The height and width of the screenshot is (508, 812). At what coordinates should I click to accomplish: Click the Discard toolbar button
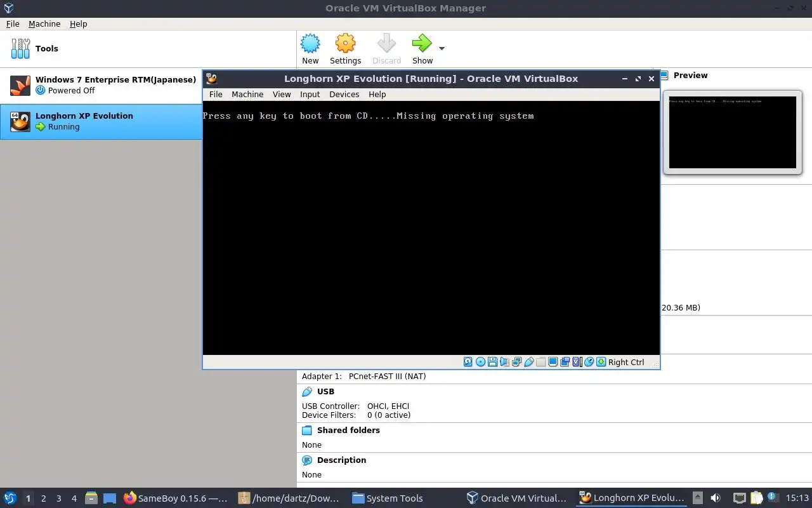386,49
